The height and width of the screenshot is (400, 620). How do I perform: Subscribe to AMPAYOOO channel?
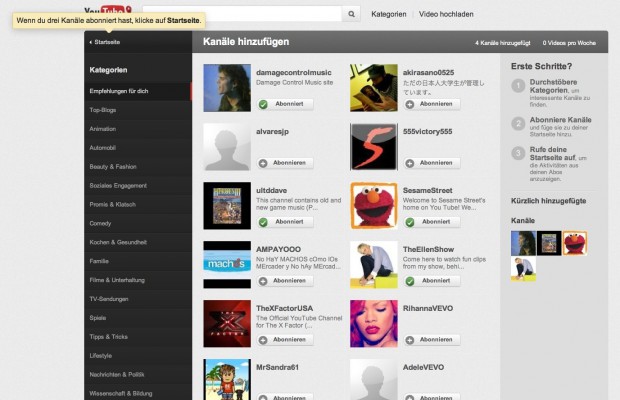coord(285,281)
